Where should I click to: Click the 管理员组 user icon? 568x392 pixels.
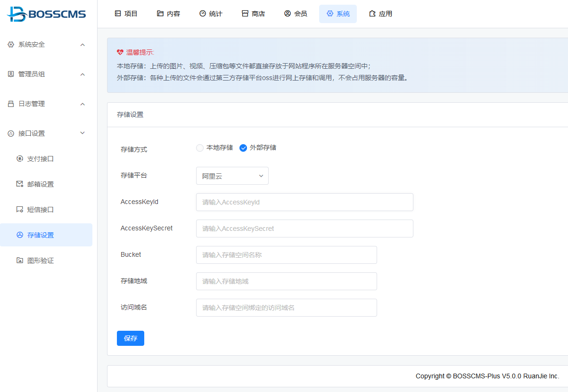coord(11,74)
